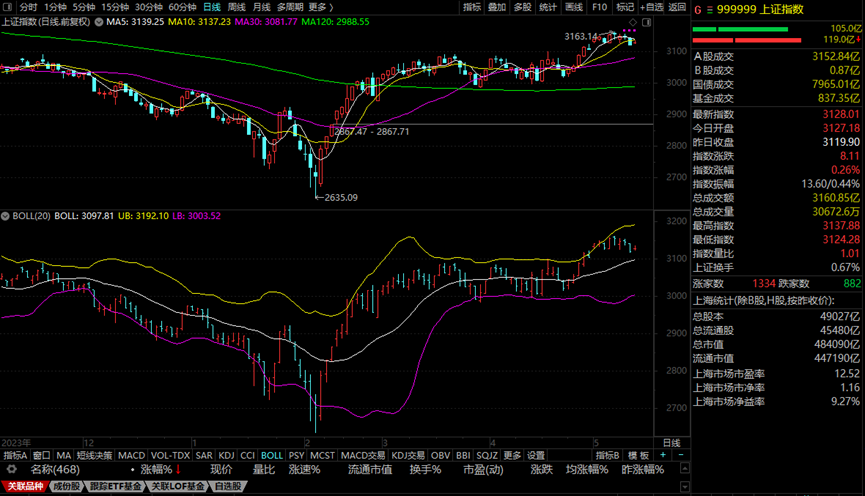Switch indicator to MACD交易

click(x=362, y=455)
